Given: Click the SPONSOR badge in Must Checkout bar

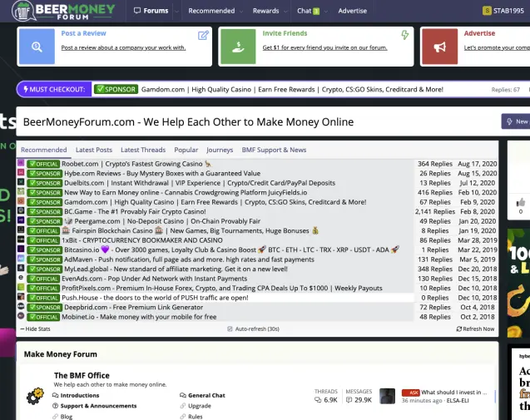Looking at the screenshot, I should tap(116, 89).
